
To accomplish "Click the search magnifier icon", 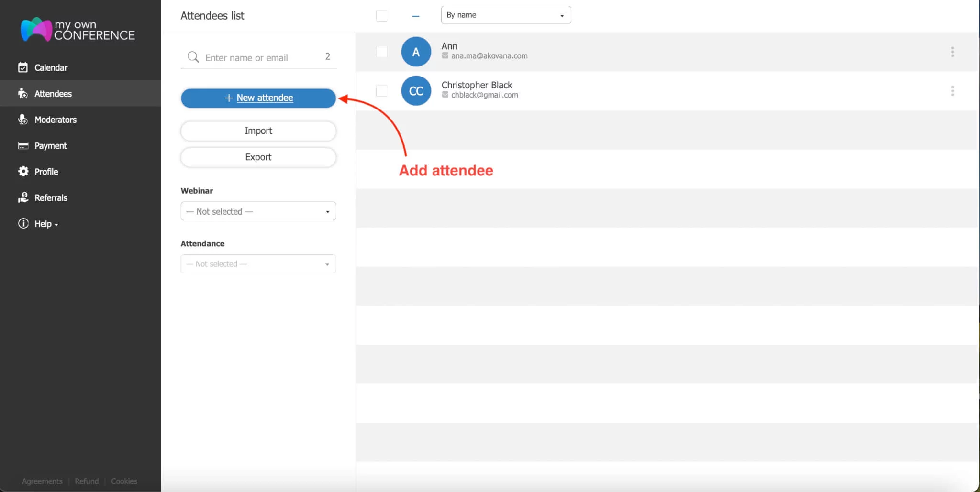I will tap(193, 56).
